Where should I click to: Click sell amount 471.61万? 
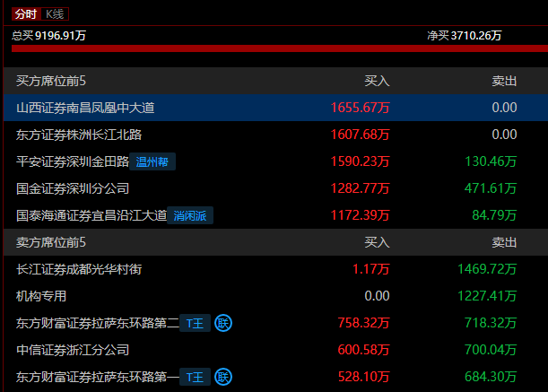[x=491, y=188]
